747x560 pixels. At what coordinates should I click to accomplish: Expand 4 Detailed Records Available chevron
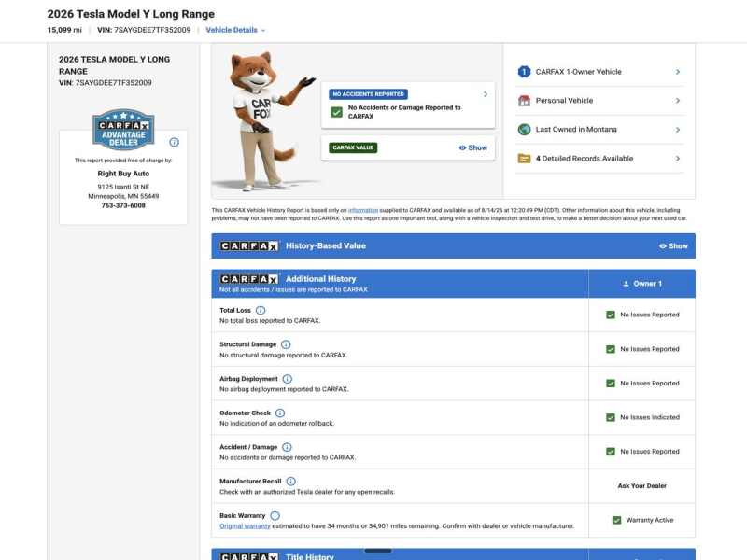click(x=678, y=158)
